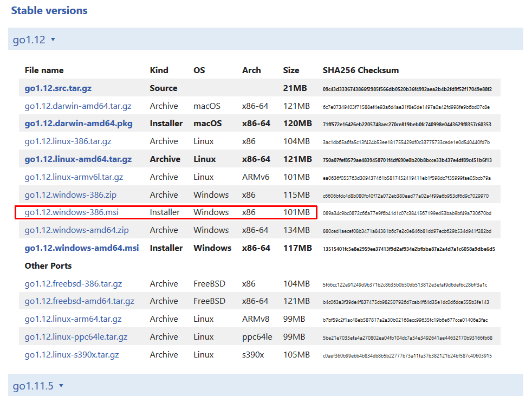The image size is (532, 409).
Task: Click 105MB size of linux-s390x archive
Action: (x=296, y=355)
